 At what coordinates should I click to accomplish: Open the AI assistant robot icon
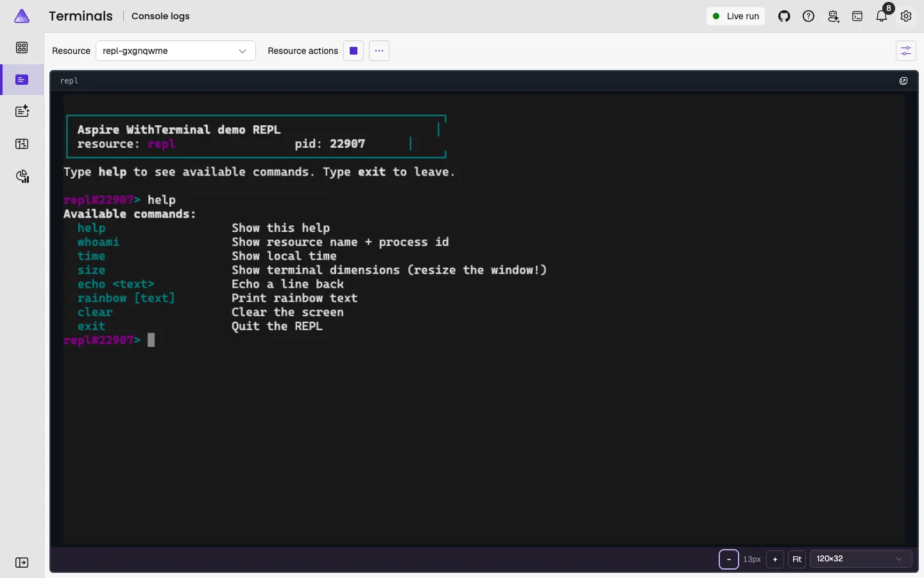tap(833, 16)
